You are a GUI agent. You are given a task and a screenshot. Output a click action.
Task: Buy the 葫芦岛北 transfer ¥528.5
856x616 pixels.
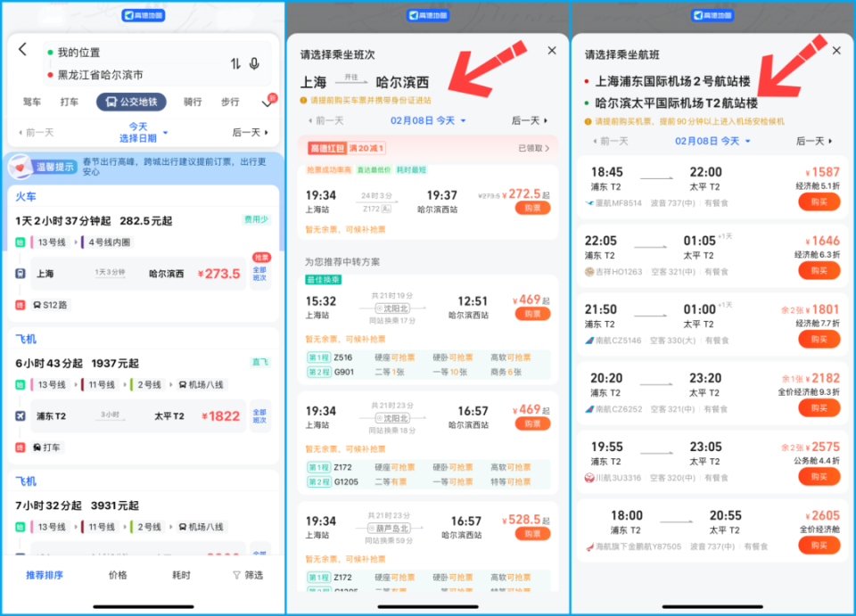532,534
